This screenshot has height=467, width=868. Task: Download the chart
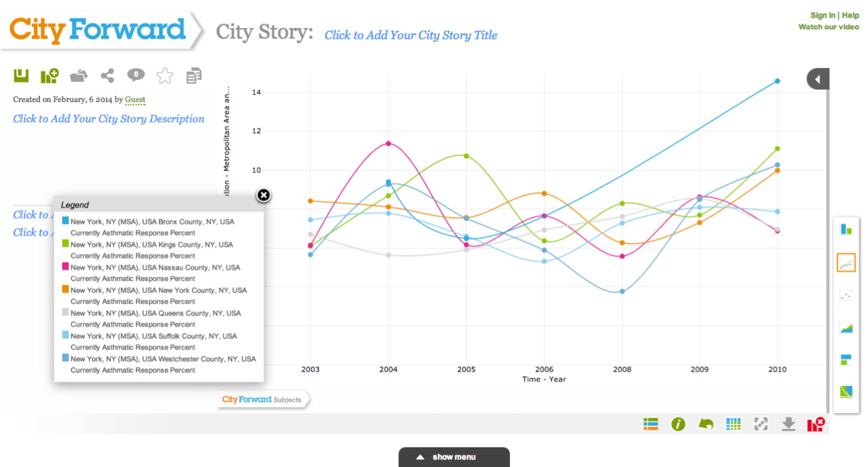(789, 424)
